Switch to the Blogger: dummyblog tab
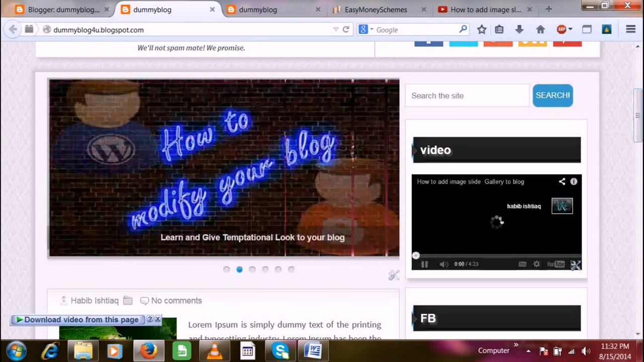Image resolution: width=644 pixels, height=362 pixels. [64, 9]
